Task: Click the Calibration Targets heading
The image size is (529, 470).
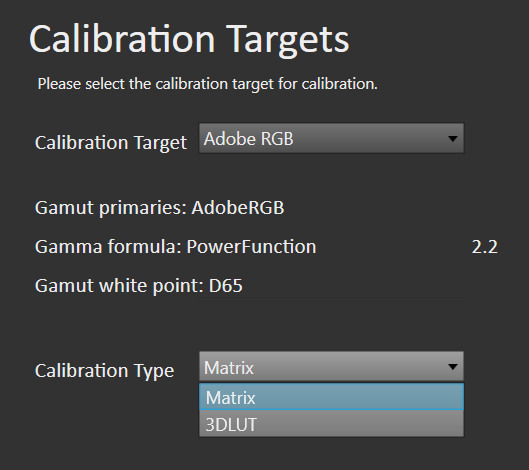Action: [189, 40]
